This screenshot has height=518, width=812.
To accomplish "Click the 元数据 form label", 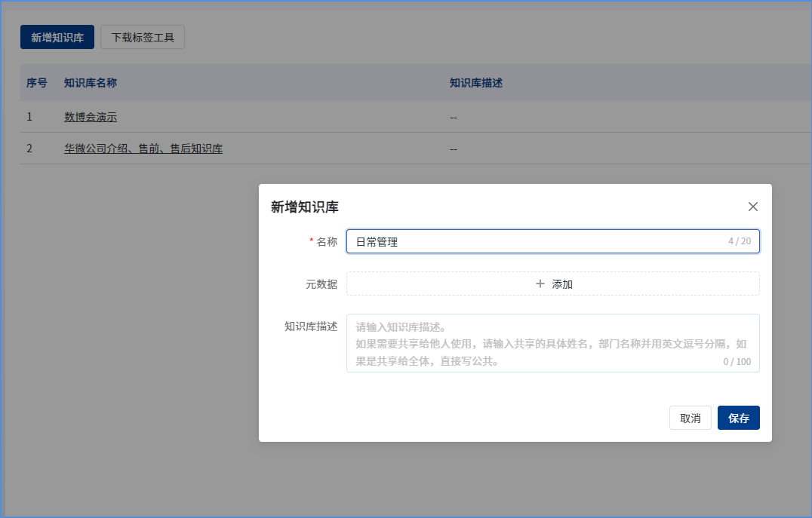I will click(x=321, y=284).
